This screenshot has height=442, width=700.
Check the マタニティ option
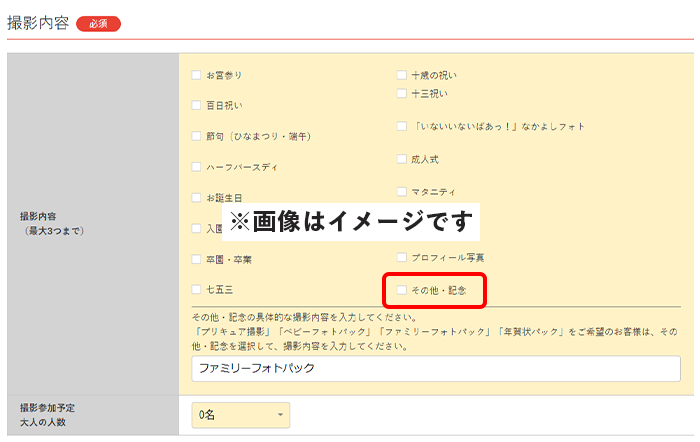[x=401, y=191]
